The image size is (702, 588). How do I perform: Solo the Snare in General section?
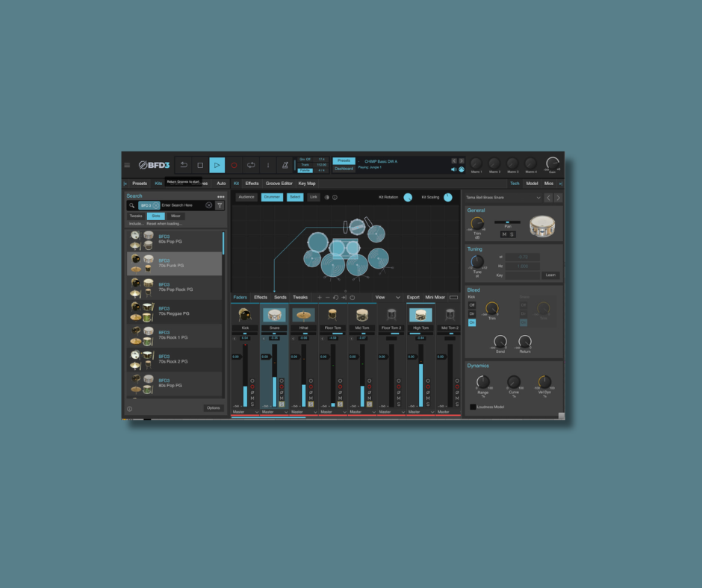512,234
